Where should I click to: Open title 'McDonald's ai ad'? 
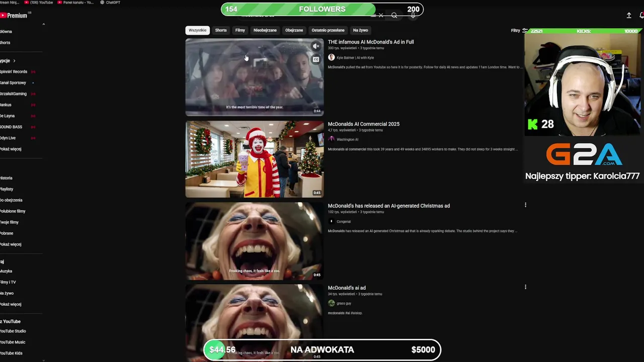click(x=347, y=288)
